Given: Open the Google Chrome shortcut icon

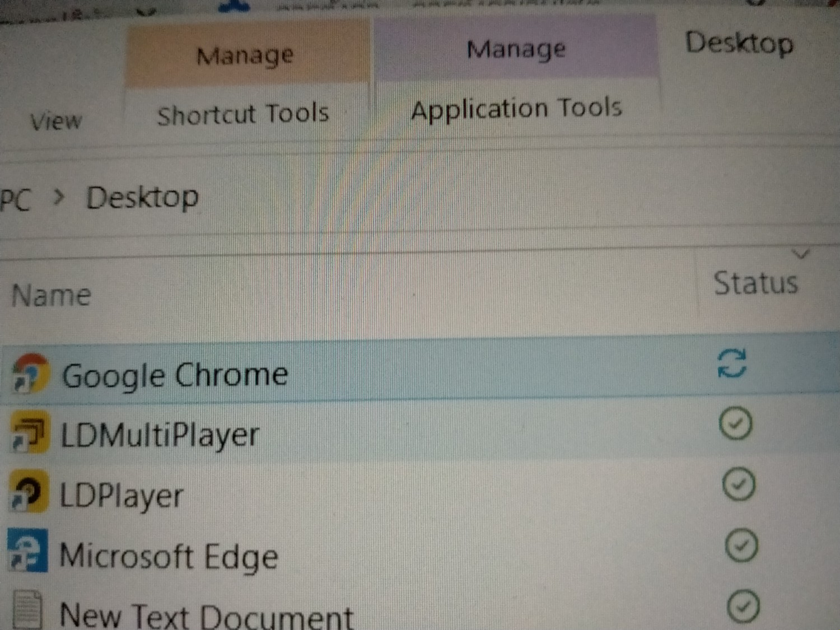Looking at the screenshot, I should [x=30, y=373].
